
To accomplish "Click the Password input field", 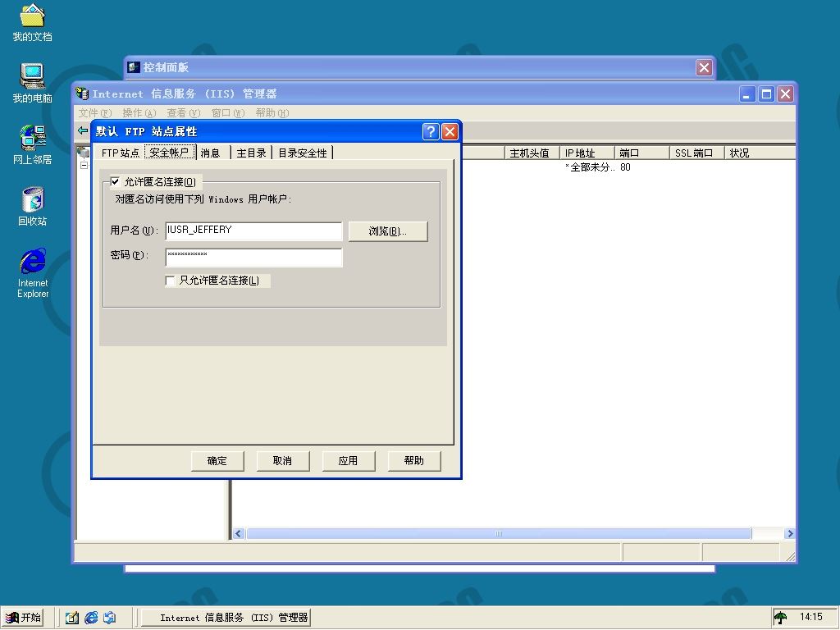I will pos(253,257).
